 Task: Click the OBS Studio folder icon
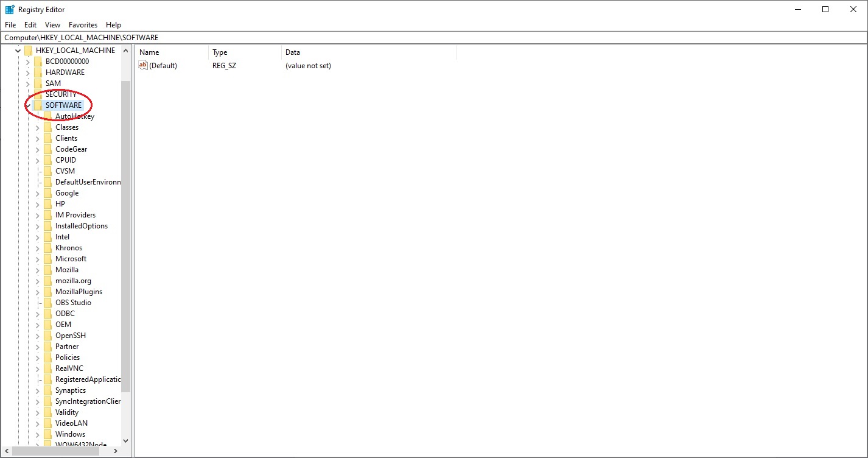(47, 303)
